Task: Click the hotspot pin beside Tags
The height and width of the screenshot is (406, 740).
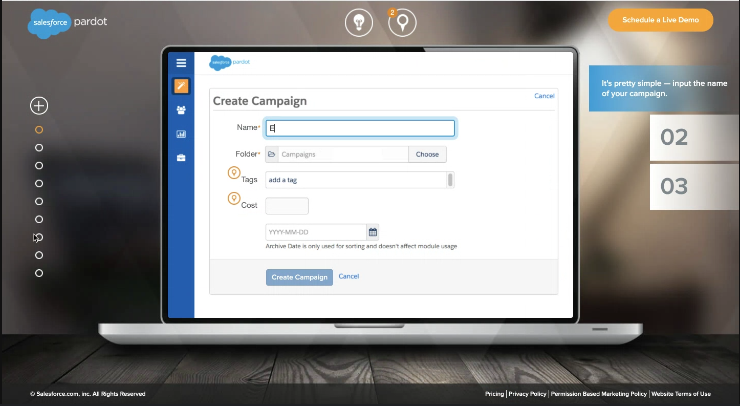Action: click(x=234, y=173)
